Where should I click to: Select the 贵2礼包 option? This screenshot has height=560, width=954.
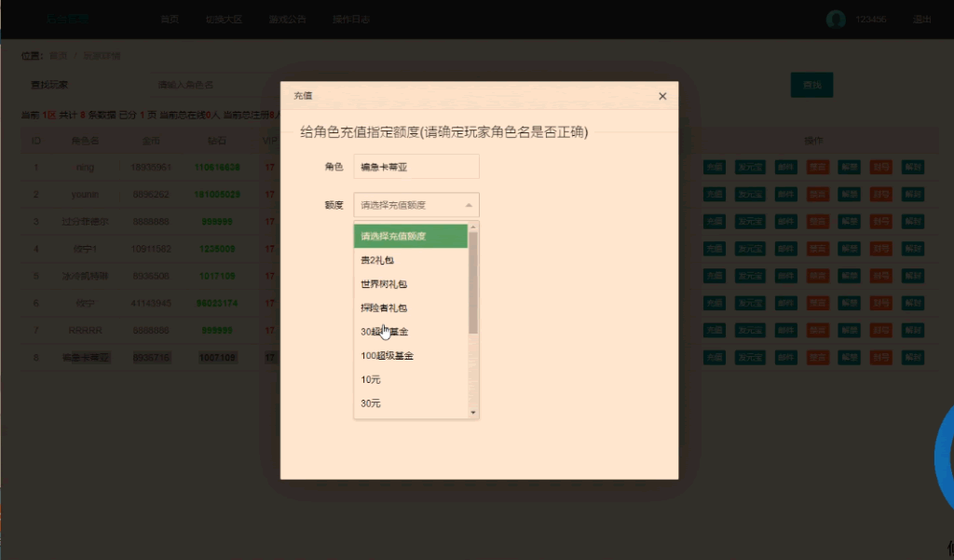(410, 260)
